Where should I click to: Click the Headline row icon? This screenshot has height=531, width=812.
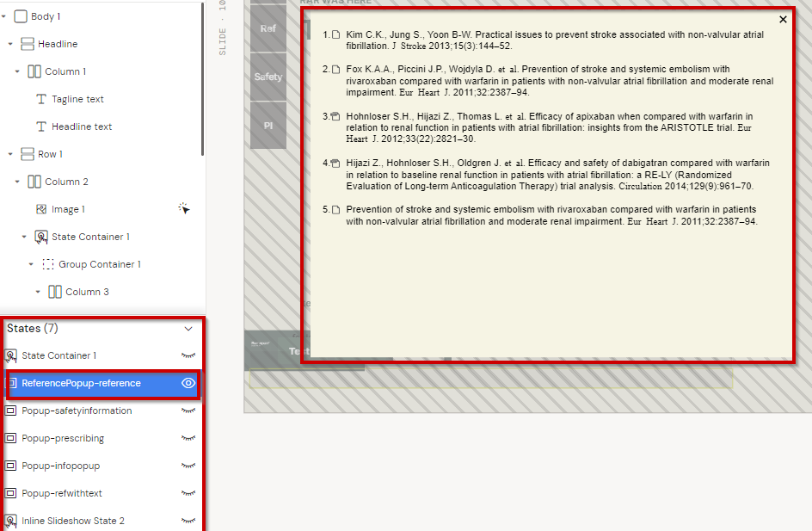point(28,44)
